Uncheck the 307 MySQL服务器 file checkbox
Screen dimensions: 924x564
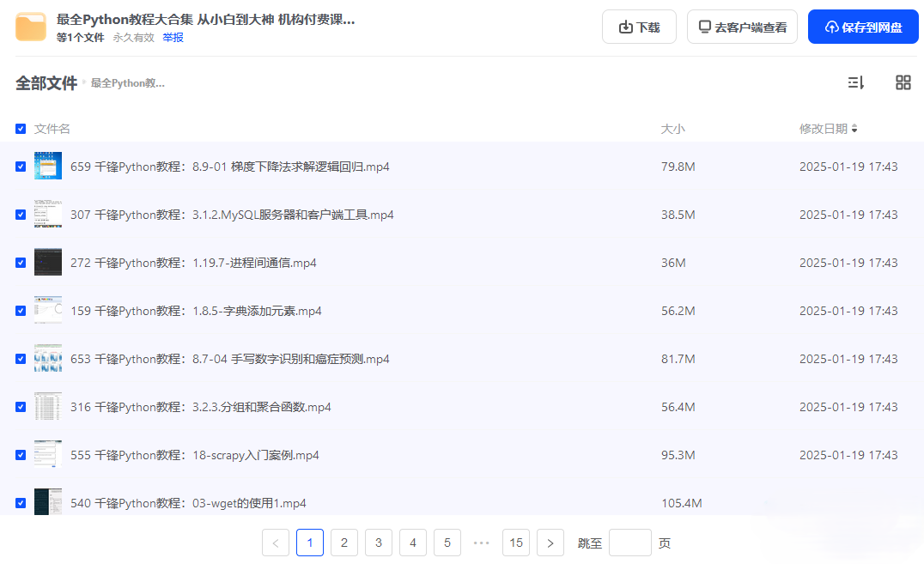[21, 215]
